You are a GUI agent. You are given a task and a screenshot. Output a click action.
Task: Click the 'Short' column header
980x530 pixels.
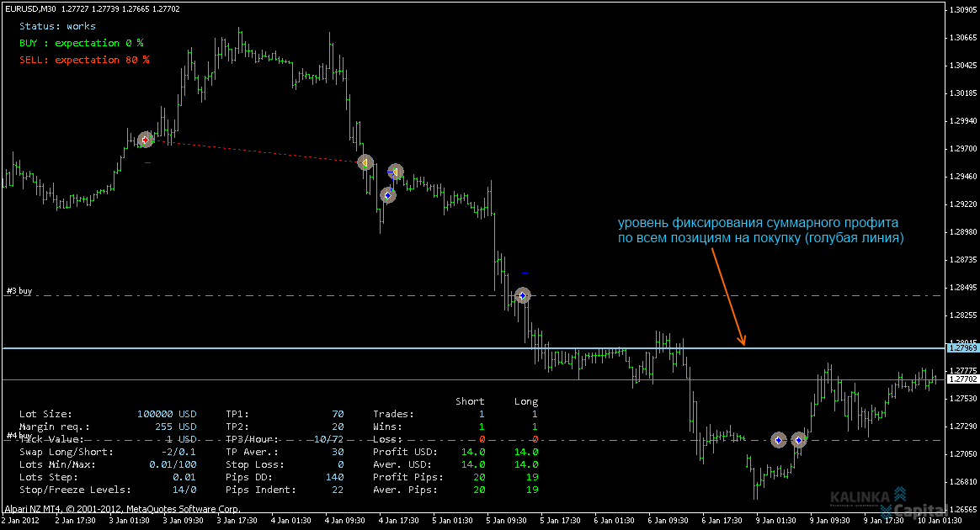[x=470, y=401]
